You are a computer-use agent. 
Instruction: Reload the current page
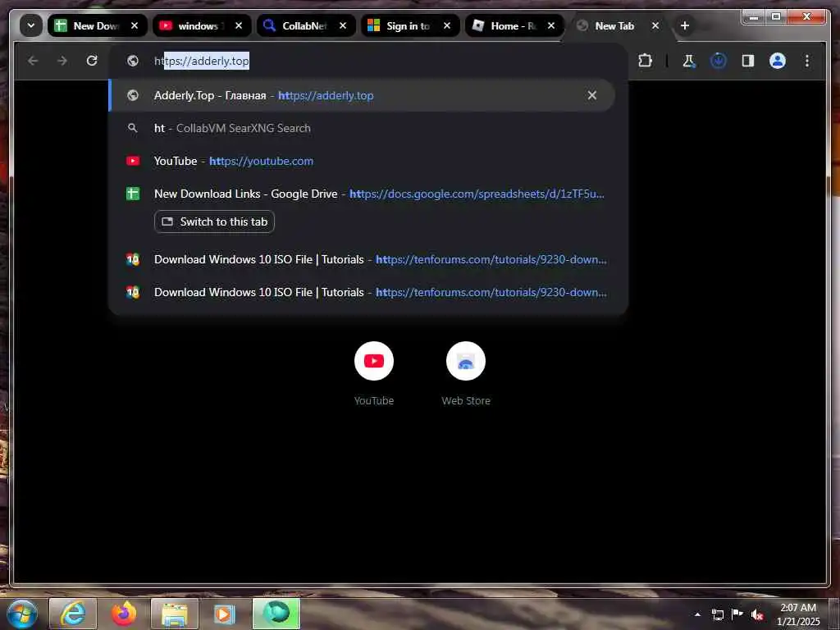tap(92, 61)
